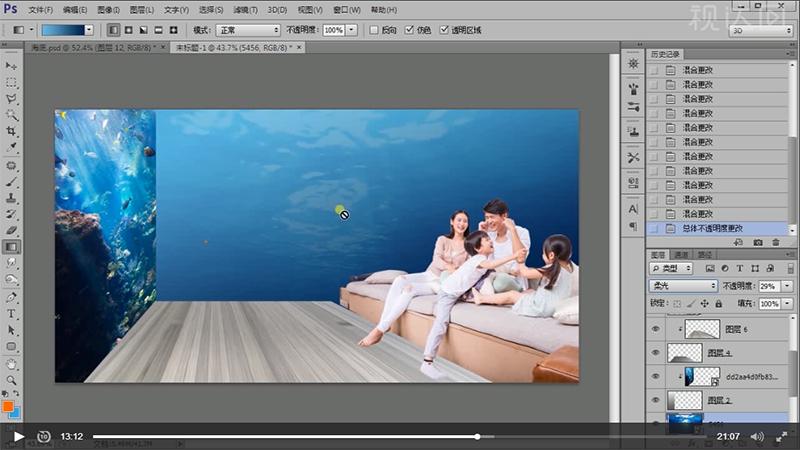Screen dimensions: 800x450
Task: Click the orange foreground color swatch
Action: 8,406
